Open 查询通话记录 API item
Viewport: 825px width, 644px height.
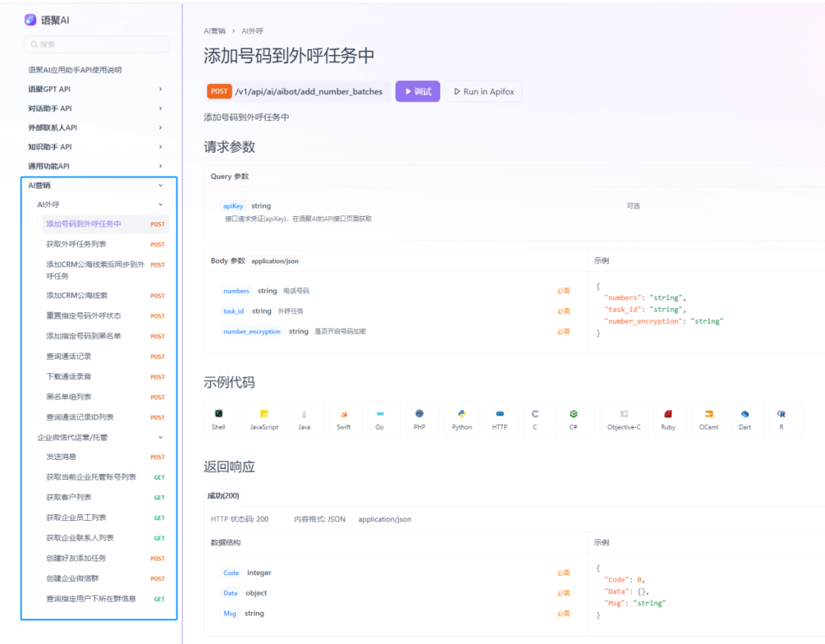(105, 356)
